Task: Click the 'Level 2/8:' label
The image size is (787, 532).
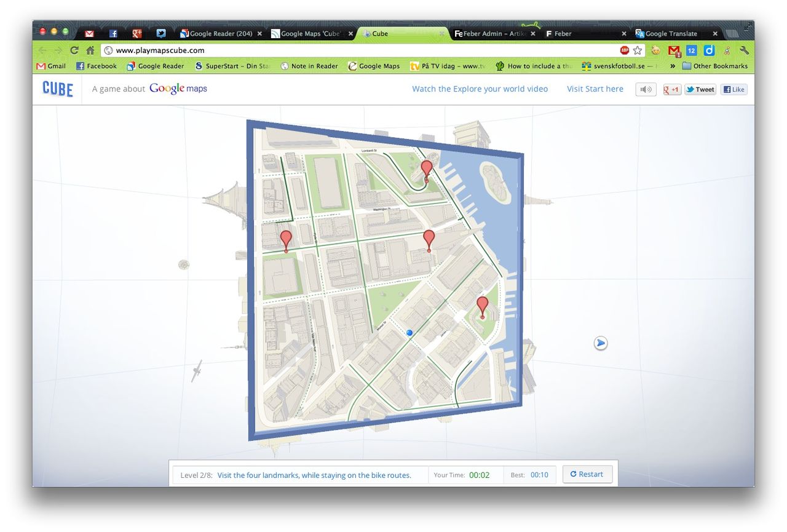Action: pyautogui.click(x=196, y=475)
